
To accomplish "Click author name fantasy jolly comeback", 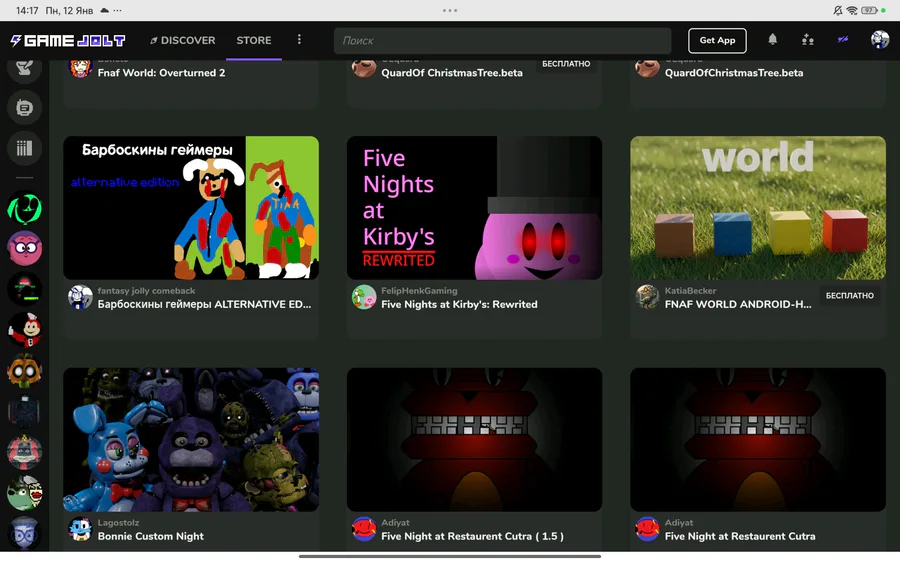I will pos(146,291).
